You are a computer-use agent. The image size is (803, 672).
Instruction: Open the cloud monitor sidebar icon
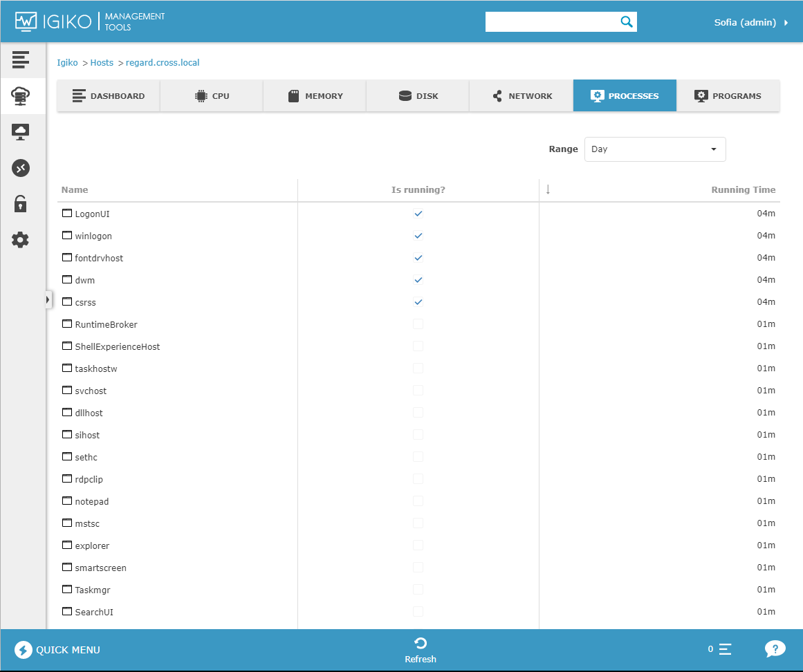21,131
